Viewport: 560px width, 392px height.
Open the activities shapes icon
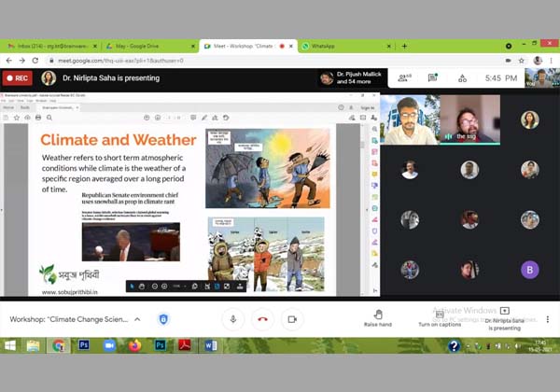pyautogui.click(x=463, y=78)
